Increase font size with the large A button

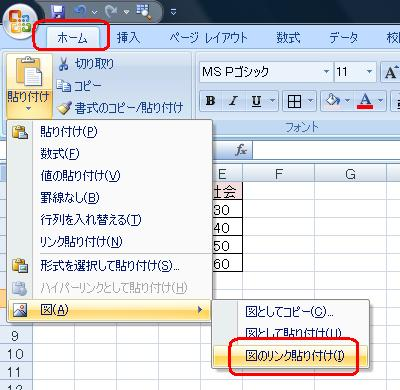click(391, 72)
